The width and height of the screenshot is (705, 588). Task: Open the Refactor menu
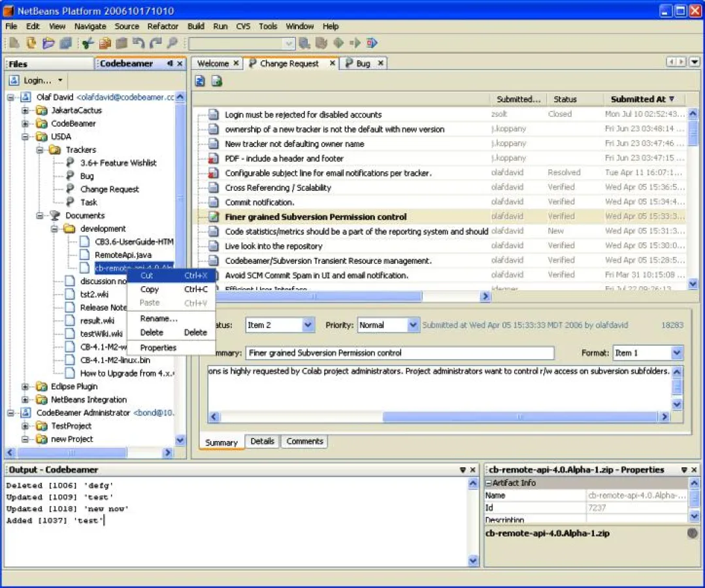pos(162,26)
